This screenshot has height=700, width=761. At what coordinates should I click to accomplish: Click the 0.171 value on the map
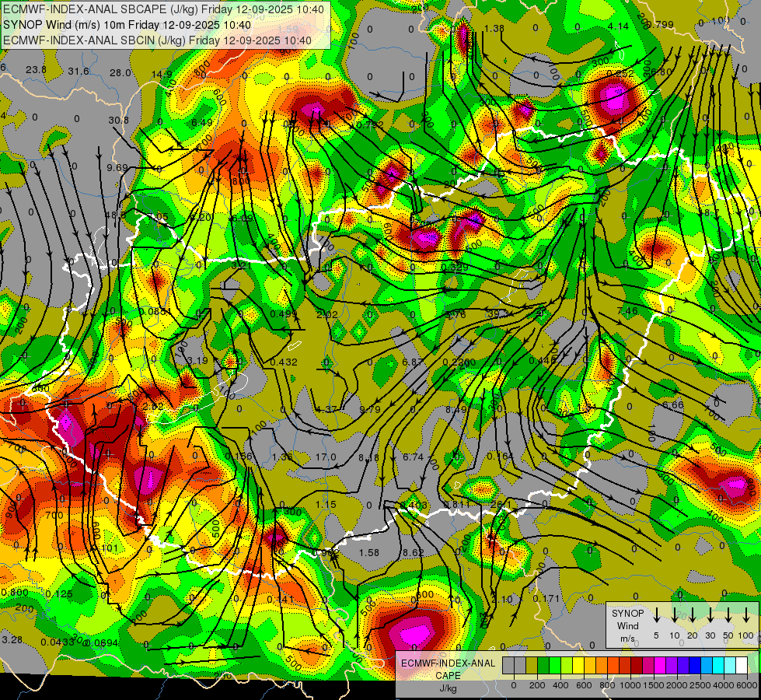coord(546,598)
